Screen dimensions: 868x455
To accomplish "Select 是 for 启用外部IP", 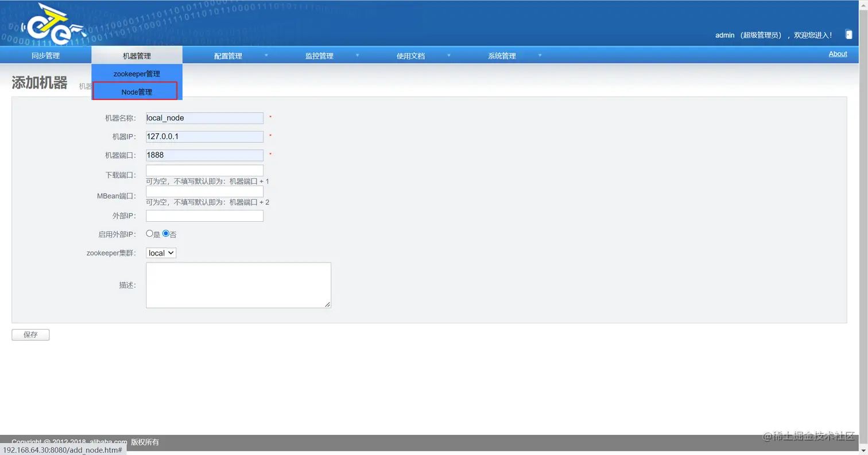I will tap(150, 234).
